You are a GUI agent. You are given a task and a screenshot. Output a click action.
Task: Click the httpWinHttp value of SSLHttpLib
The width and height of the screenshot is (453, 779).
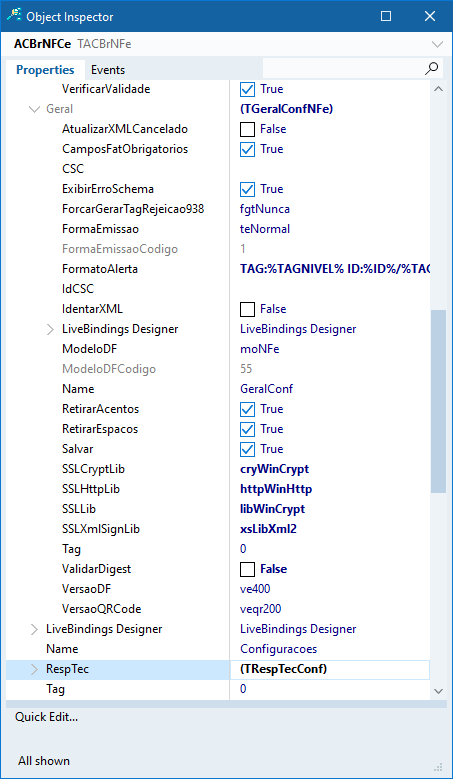coord(276,489)
